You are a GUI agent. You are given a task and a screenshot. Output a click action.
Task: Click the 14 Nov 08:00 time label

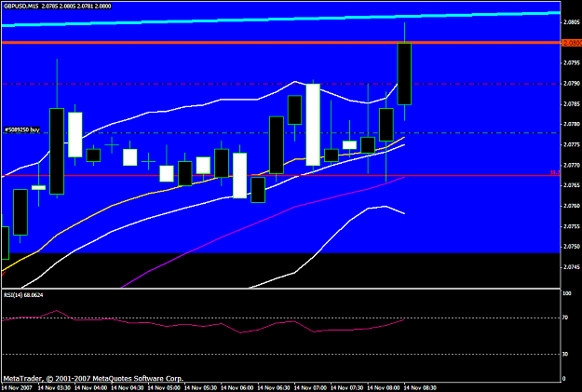point(384,388)
